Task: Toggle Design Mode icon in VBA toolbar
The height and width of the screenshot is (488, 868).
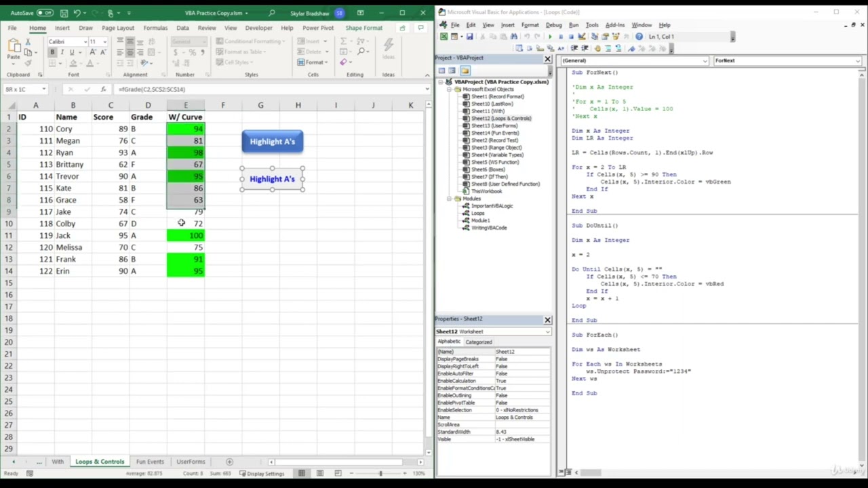Action: coord(582,37)
